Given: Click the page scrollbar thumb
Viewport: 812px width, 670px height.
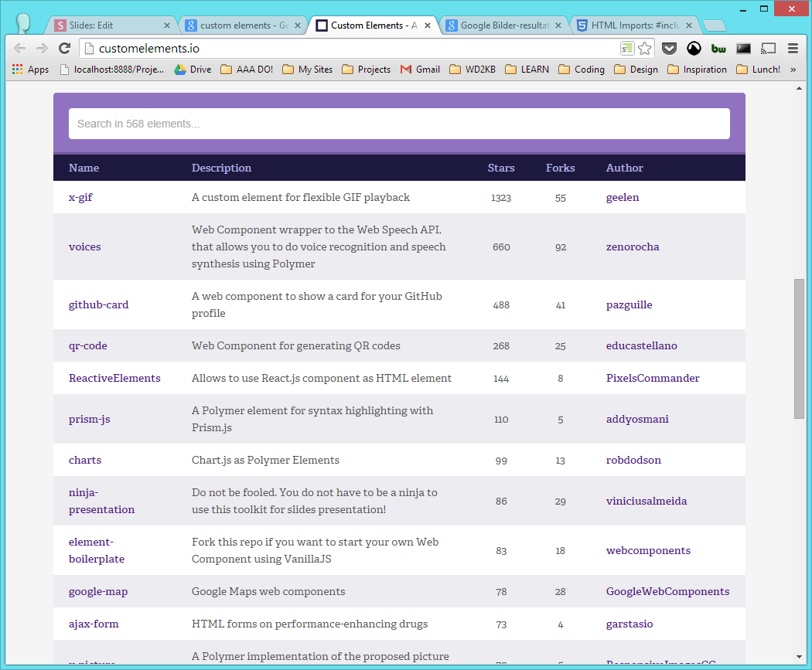Looking at the screenshot, I should pyautogui.click(x=799, y=349).
